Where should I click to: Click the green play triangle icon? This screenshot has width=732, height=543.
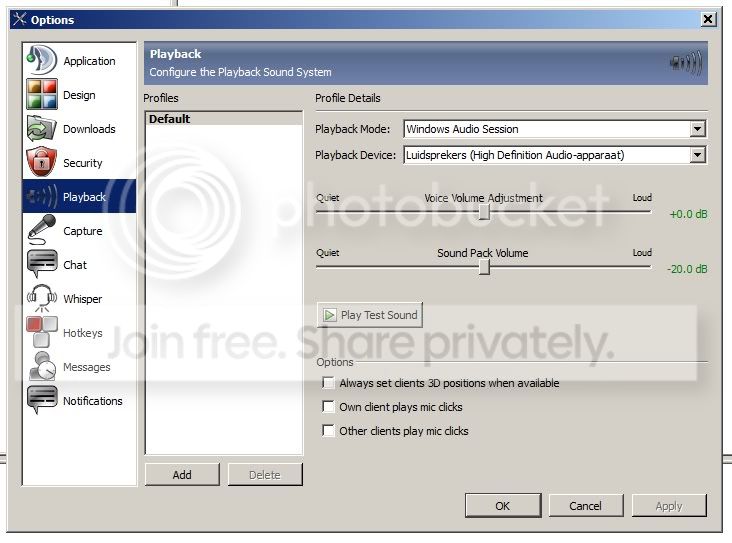(x=330, y=315)
